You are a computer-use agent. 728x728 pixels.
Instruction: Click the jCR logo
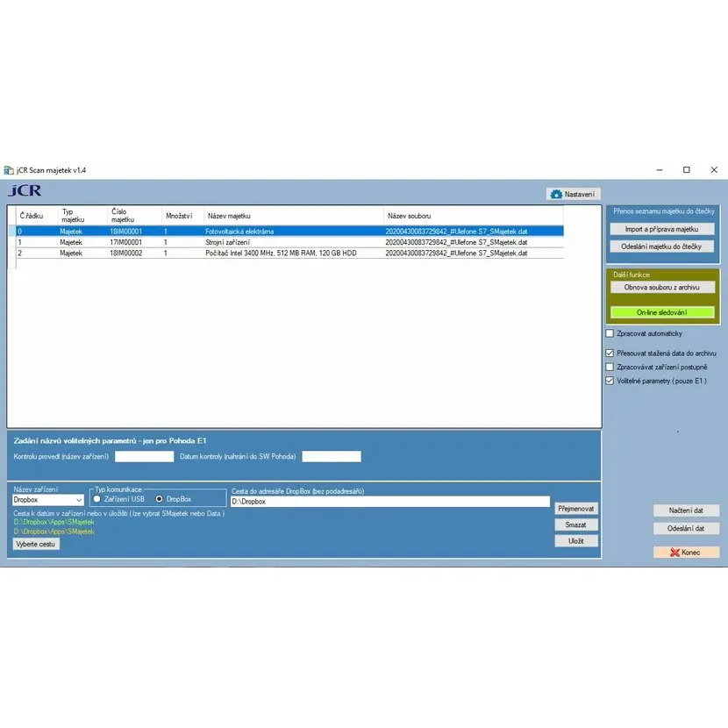24,191
